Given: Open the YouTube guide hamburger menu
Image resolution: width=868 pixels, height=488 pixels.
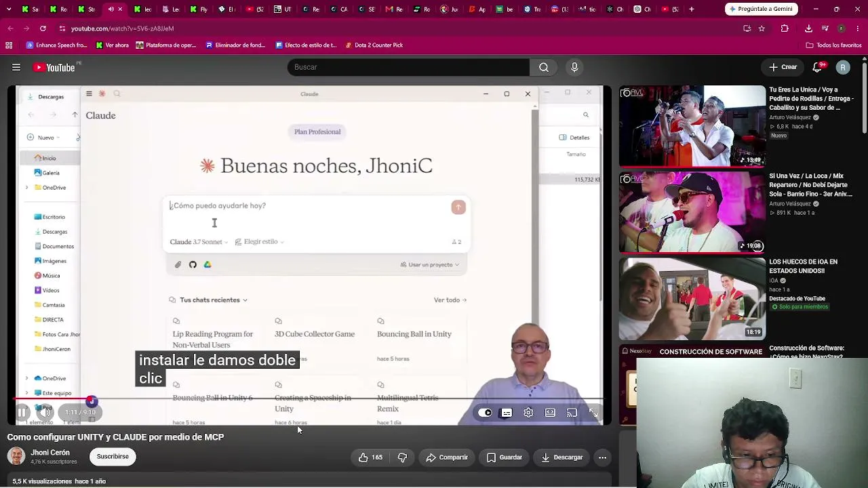Looking at the screenshot, I should [16, 67].
